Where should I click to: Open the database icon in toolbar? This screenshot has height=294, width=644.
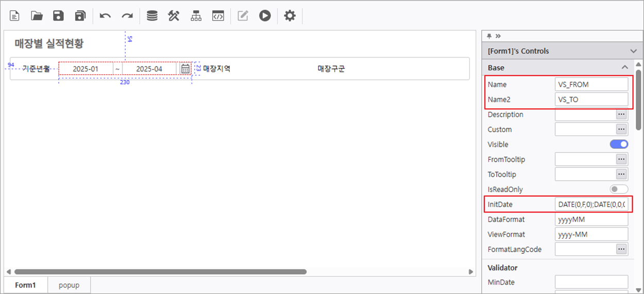[x=152, y=16]
